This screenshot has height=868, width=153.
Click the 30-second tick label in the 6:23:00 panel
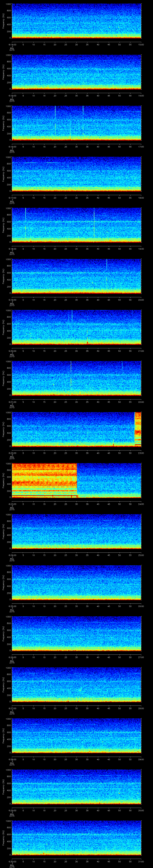76,504
